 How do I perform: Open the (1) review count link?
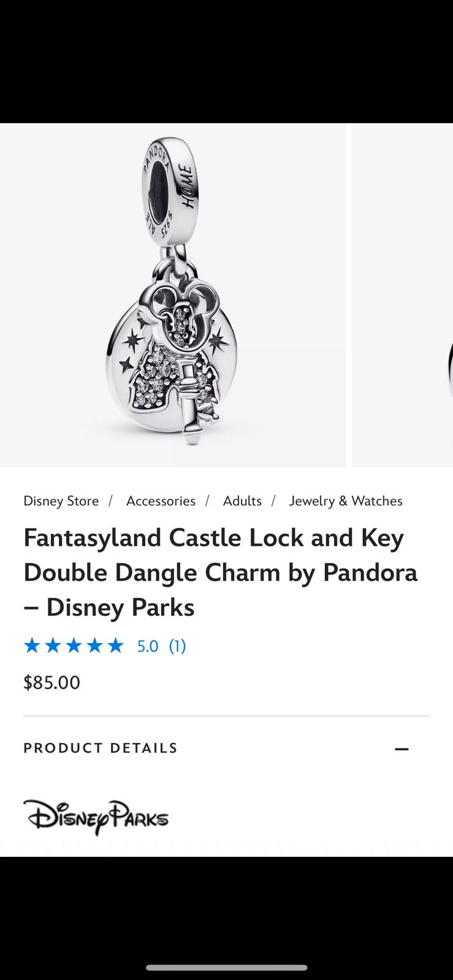177,646
